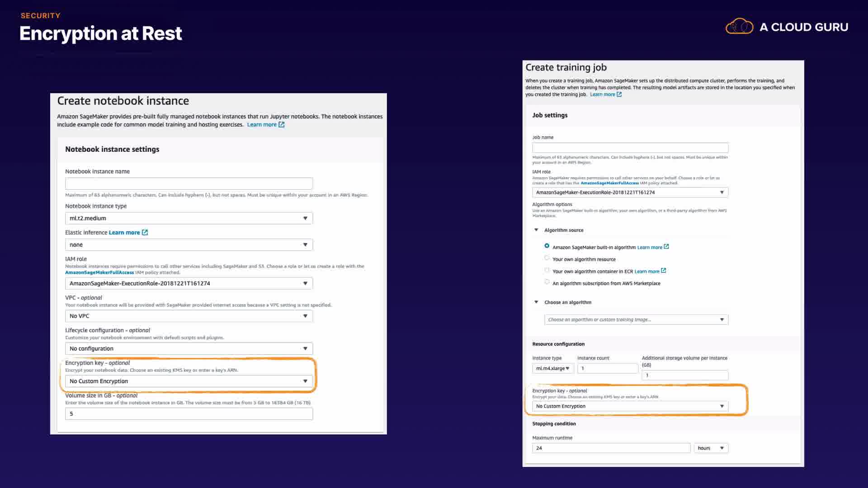Click the AmazonSageMakerFullAccess link in notebook form
The width and height of the screenshot is (868, 488).
[99, 272]
